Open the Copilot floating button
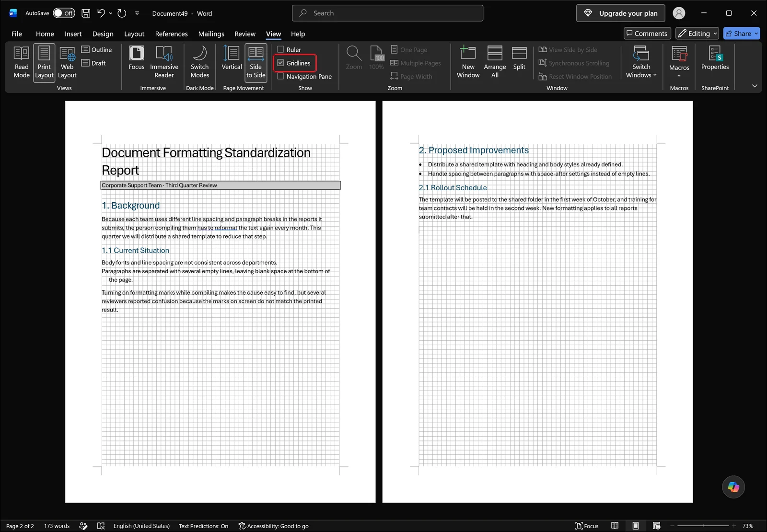Screen dimensions: 767x532 (733, 487)
